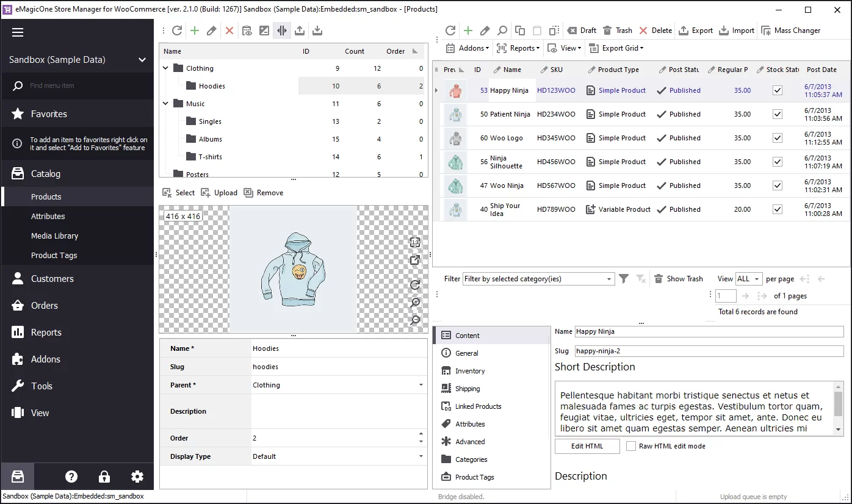Click the Mass Changer button
The image size is (852, 504).
point(791,31)
